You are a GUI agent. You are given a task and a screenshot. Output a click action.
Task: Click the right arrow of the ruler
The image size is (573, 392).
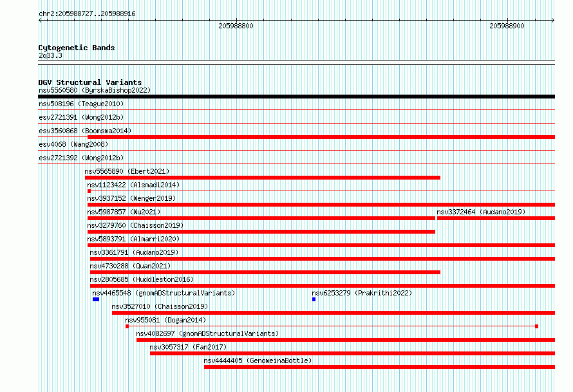(552, 20)
